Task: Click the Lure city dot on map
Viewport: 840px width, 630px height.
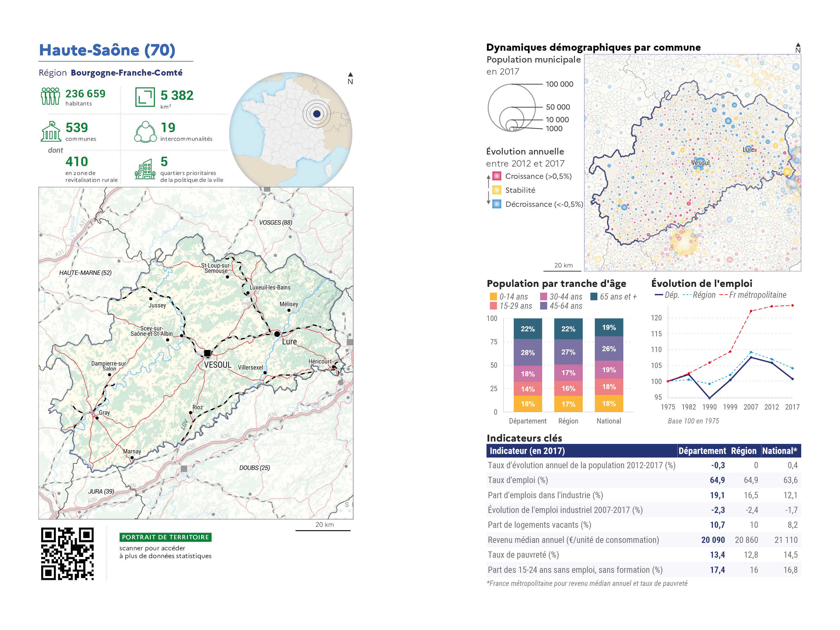Action: point(277,334)
